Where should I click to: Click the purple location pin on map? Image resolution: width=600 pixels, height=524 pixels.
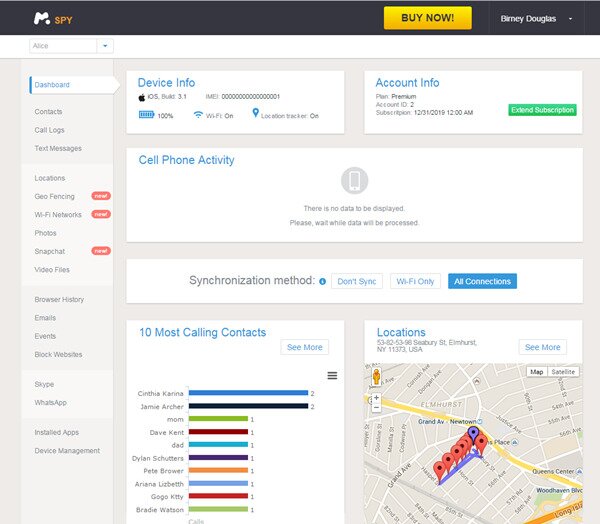click(473, 434)
